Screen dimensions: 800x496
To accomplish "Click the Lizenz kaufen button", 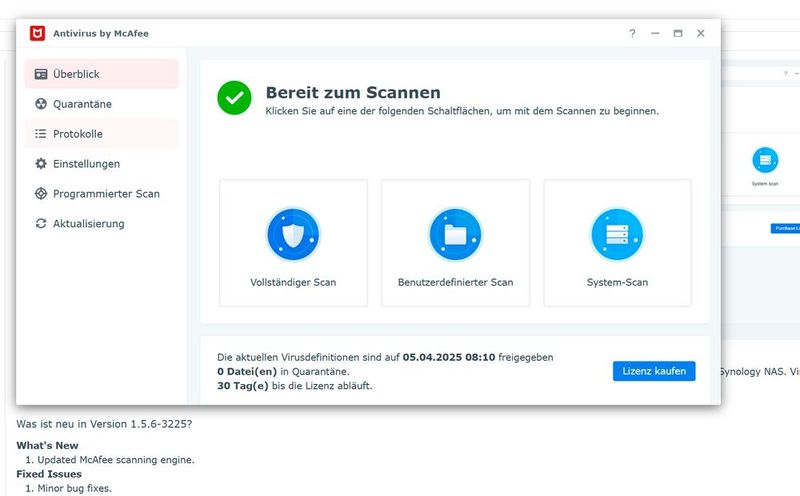I will coord(654,371).
